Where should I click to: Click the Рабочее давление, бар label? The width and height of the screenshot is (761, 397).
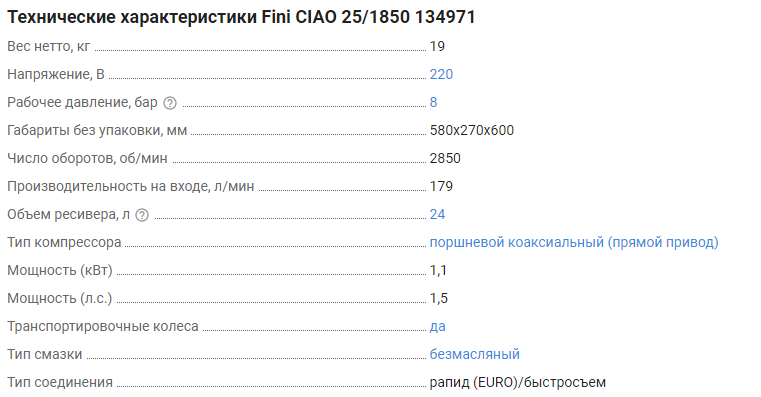click(x=83, y=102)
